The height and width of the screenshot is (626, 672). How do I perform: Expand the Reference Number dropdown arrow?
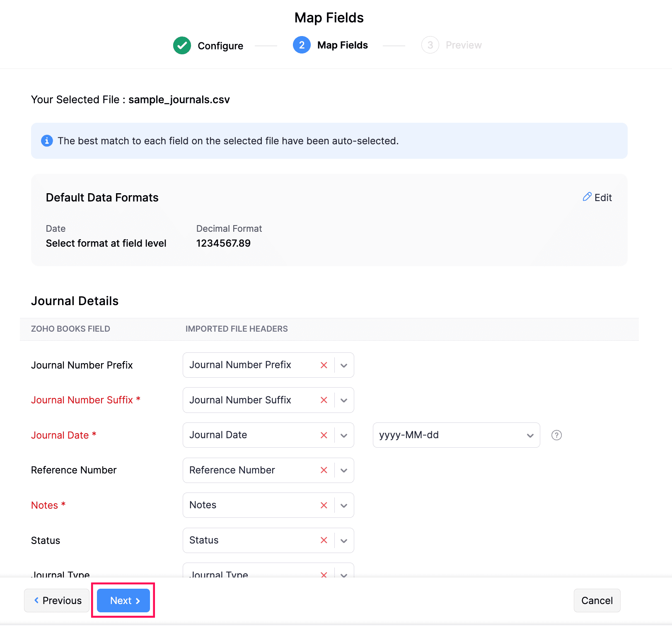(344, 470)
